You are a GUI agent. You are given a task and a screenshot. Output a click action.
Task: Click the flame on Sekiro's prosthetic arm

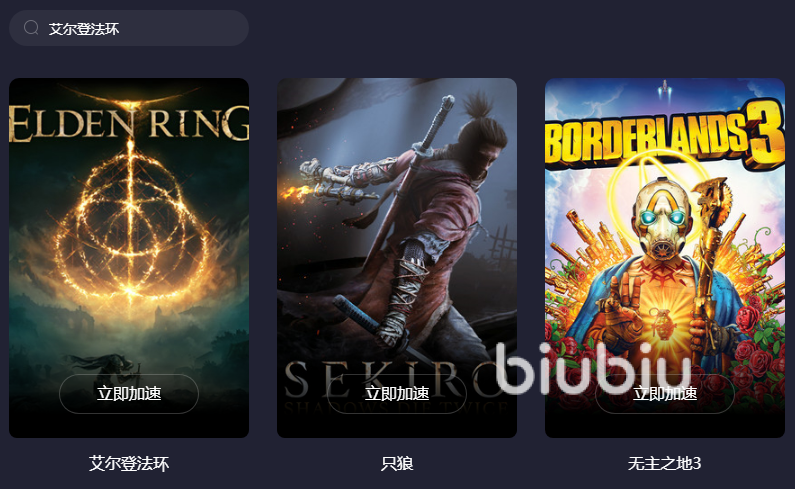297,194
